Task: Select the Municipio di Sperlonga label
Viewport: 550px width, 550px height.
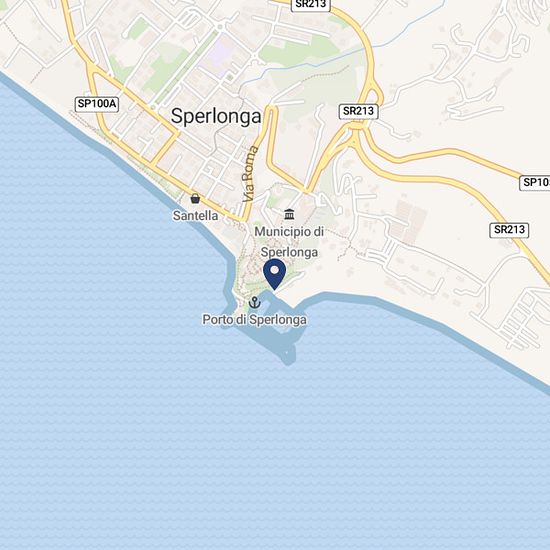Action: tap(289, 242)
